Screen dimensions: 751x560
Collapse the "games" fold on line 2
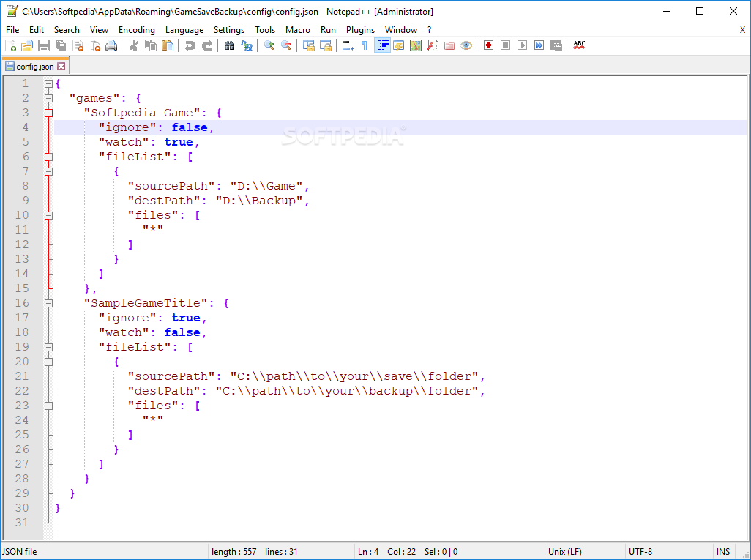coord(48,99)
